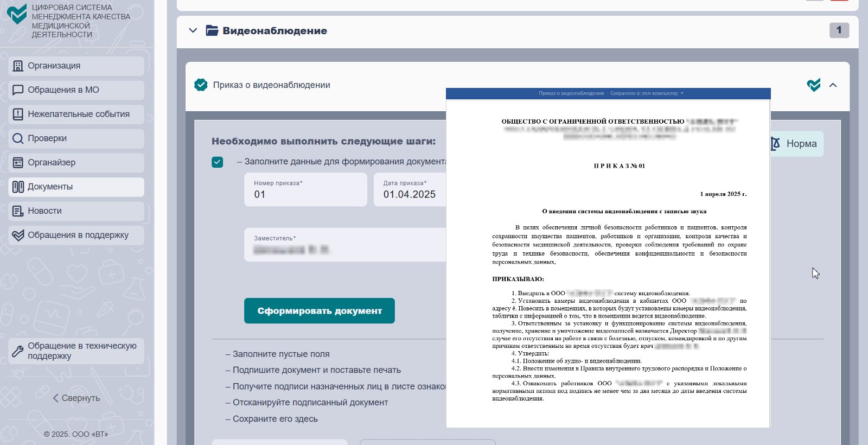868x445 pixels.
Task: Click the wrench icon for technical support
Action: coord(18,351)
